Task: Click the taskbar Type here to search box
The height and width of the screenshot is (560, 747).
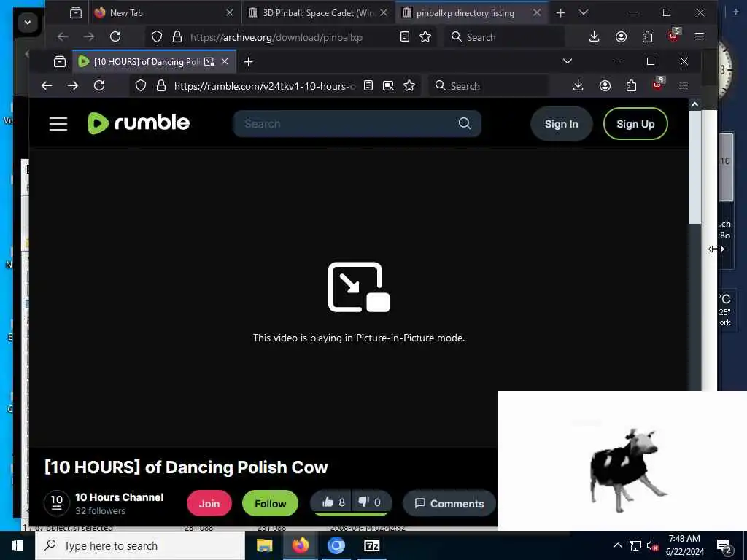Action: click(x=139, y=545)
